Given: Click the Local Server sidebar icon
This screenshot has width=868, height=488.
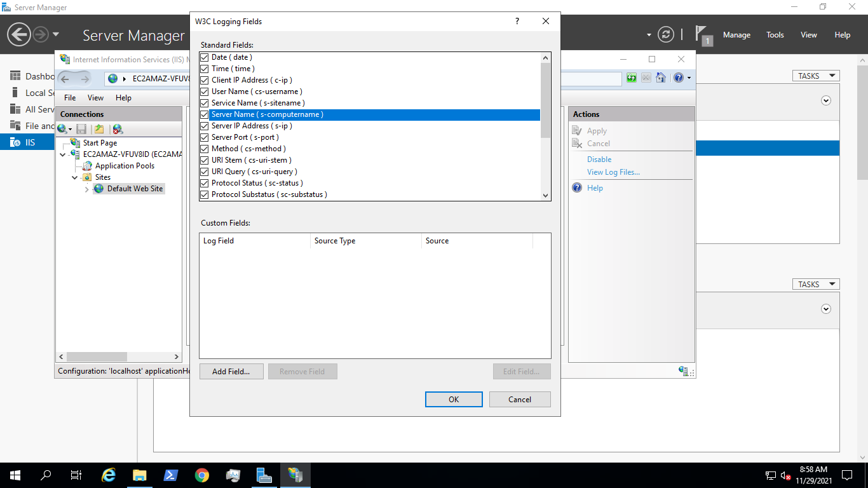Looking at the screenshot, I should click(15, 93).
